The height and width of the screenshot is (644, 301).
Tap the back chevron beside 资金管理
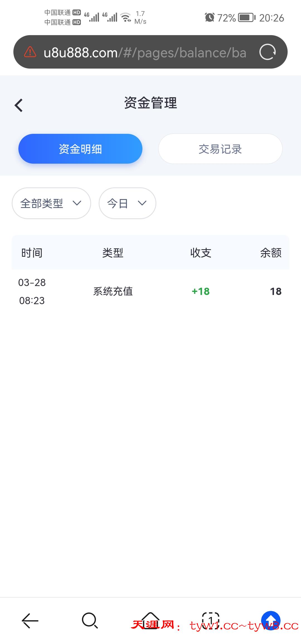pos(19,105)
